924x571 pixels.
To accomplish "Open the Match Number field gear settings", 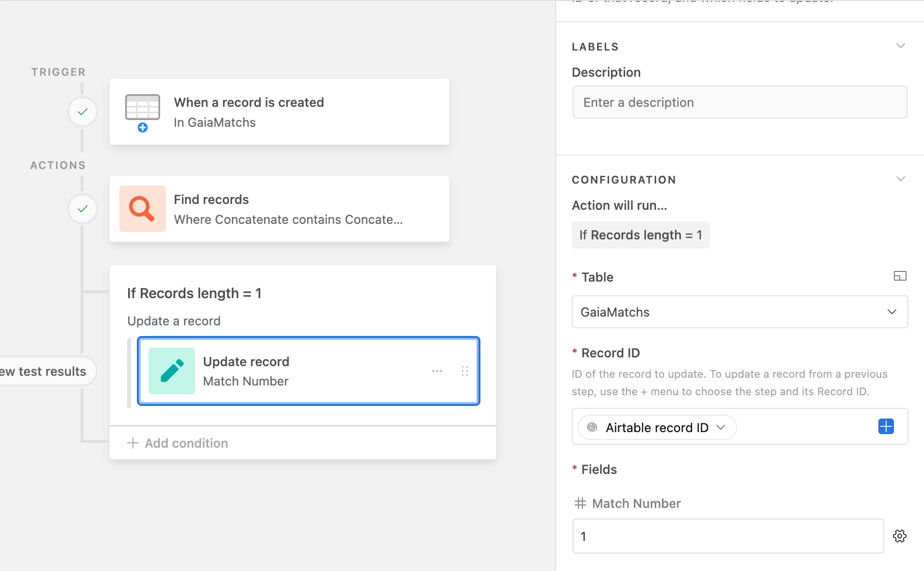I will [x=900, y=536].
